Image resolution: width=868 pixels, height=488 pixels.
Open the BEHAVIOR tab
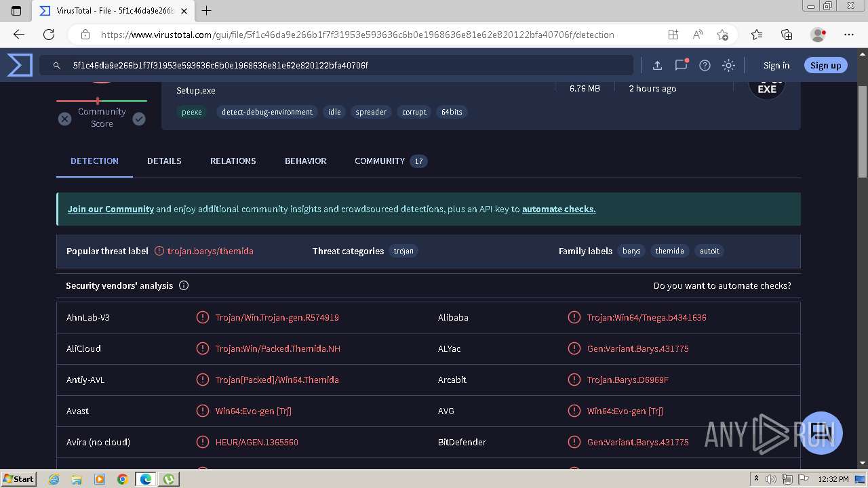pyautogui.click(x=305, y=161)
